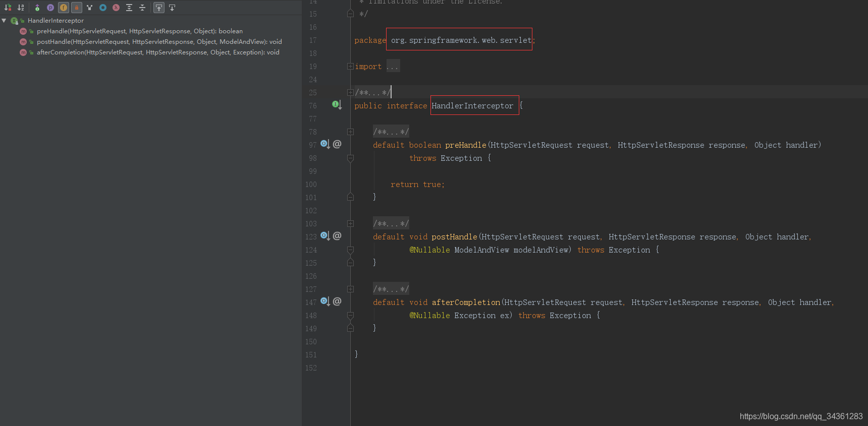The image size is (868, 426).
Task: Click the @ annotation gutter icon on line 123
Action: [337, 235]
